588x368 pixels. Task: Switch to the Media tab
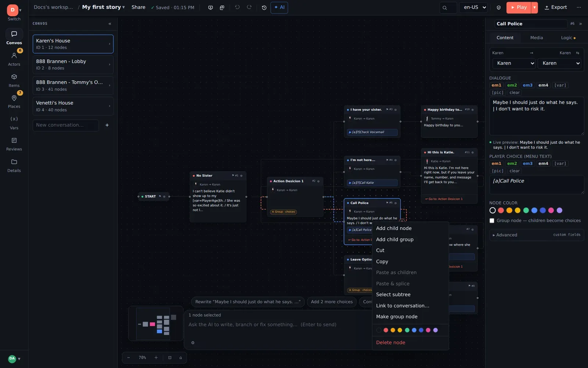537,38
